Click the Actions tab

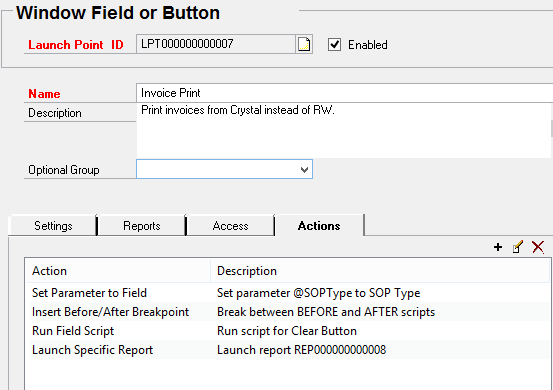(319, 225)
